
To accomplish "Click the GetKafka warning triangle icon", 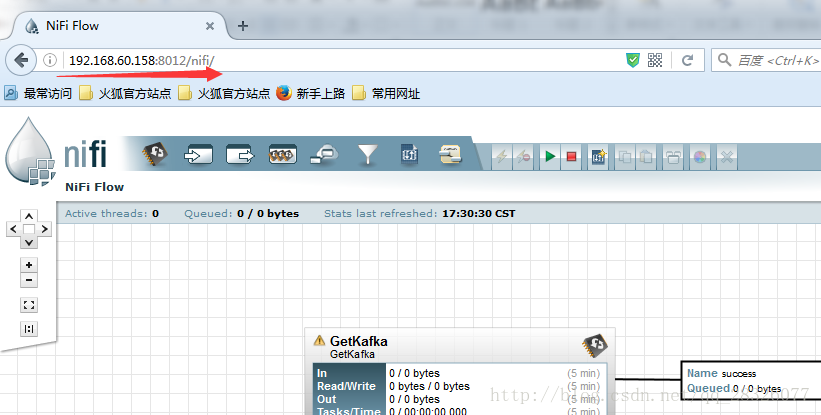I will tap(319, 341).
